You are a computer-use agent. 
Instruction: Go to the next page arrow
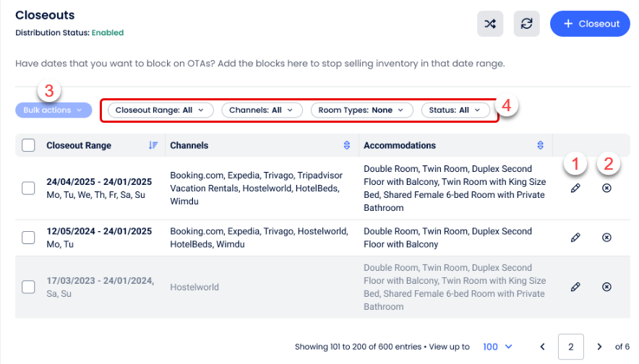(599, 347)
